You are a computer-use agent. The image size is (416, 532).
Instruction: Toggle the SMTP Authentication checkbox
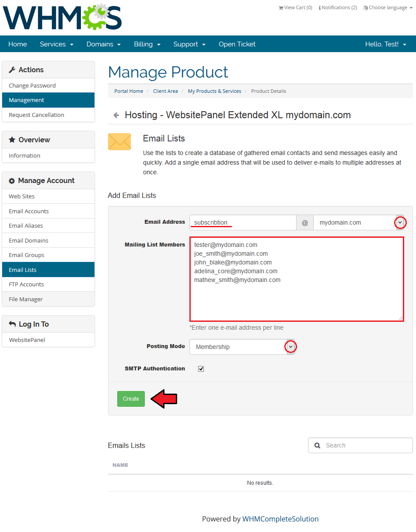(x=201, y=369)
